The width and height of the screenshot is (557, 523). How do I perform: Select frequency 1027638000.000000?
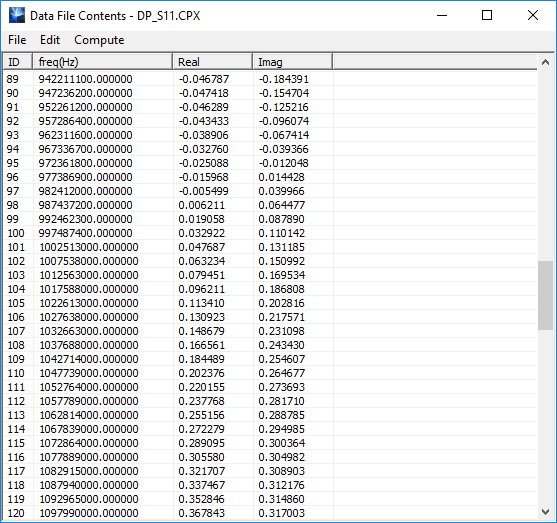pyautogui.click(x=89, y=317)
